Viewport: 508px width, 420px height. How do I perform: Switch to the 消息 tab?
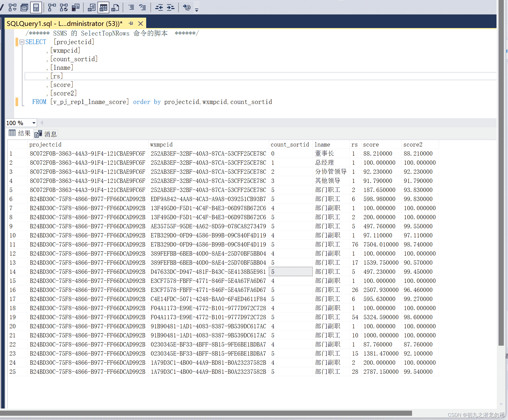(46, 134)
